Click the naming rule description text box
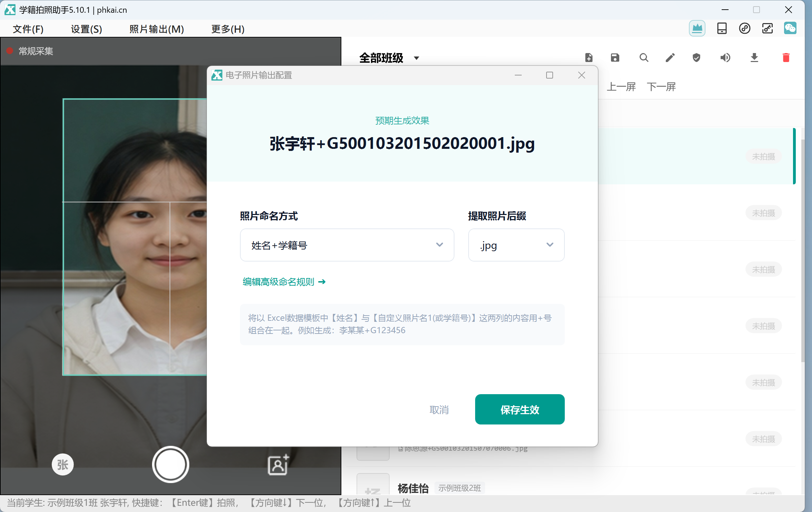 coord(402,324)
